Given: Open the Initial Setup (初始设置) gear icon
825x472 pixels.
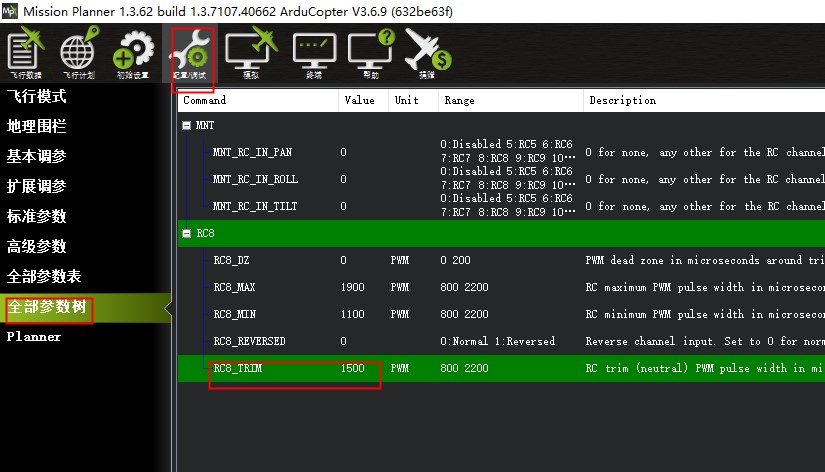Looking at the screenshot, I should pos(133,54).
